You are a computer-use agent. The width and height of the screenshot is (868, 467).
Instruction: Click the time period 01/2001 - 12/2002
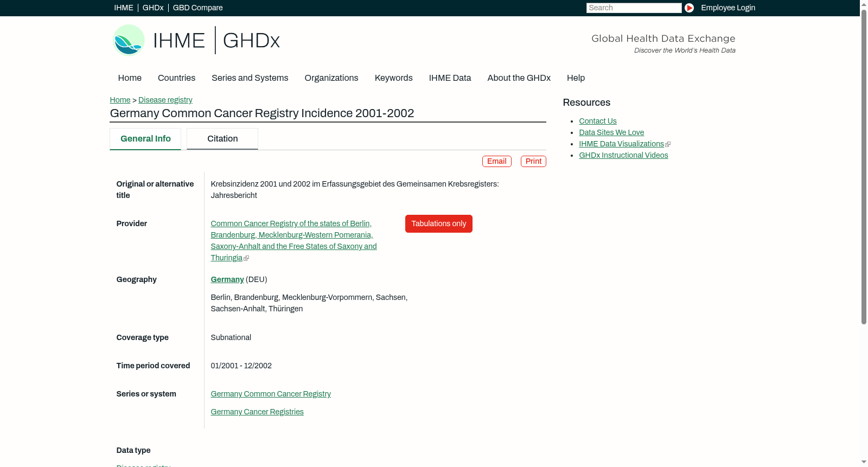click(x=241, y=366)
